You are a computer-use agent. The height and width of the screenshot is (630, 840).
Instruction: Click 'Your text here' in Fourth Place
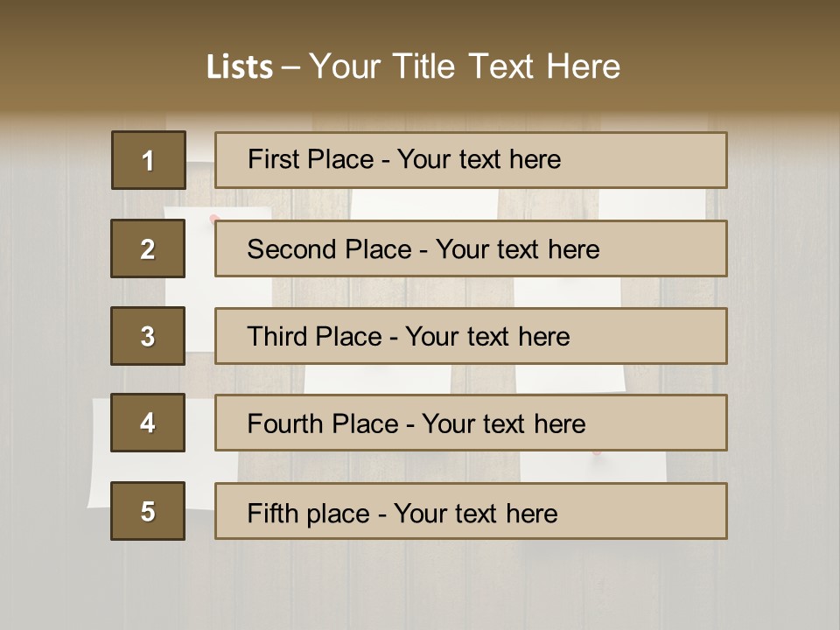point(504,423)
